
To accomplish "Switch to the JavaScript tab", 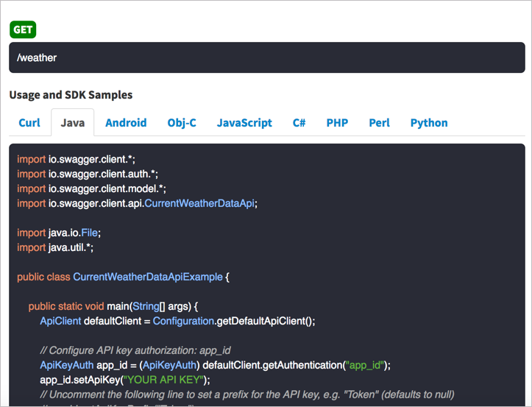I will (x=244, y=123).
